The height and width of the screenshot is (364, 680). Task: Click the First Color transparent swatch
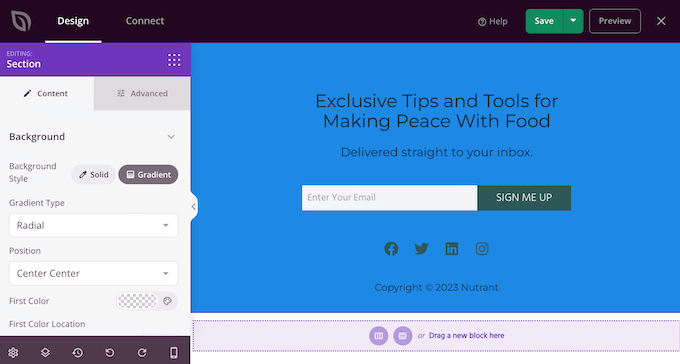point(137,301)
